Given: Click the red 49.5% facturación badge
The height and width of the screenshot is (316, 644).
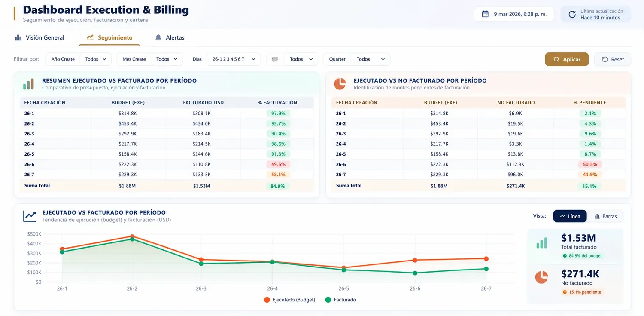Looking at the screenshot, I should 278,164.
